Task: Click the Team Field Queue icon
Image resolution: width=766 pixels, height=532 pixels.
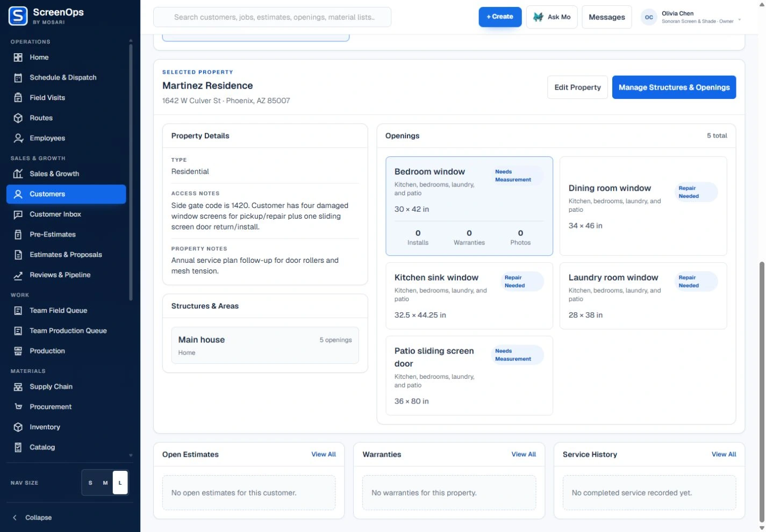Action: coord(18,311)
